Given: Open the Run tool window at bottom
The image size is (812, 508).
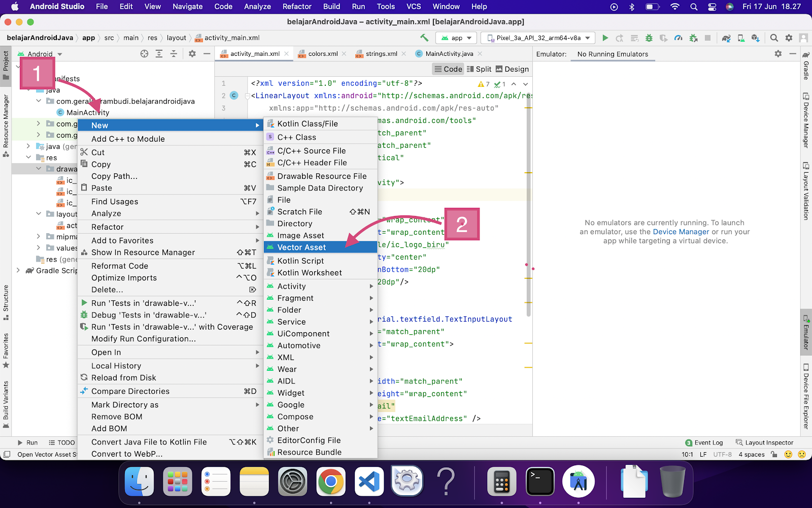Looking at the screenshot, I should pos(27,442).
